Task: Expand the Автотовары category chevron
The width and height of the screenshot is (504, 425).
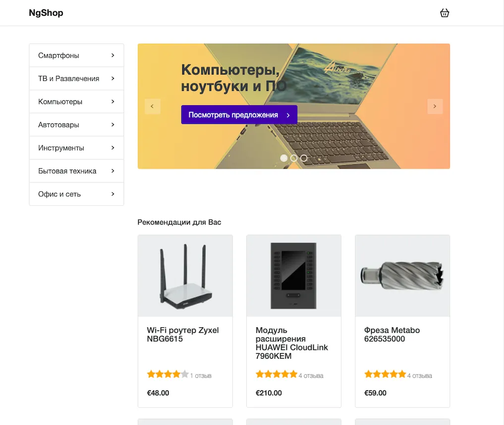Action: pyautogui.click(x=113, y=125)
